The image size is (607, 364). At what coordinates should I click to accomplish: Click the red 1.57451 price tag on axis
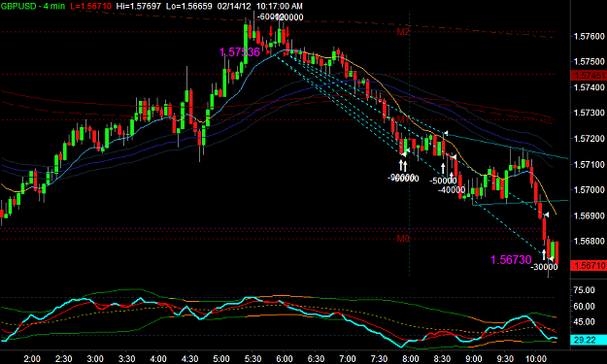[x=589, y=75]
